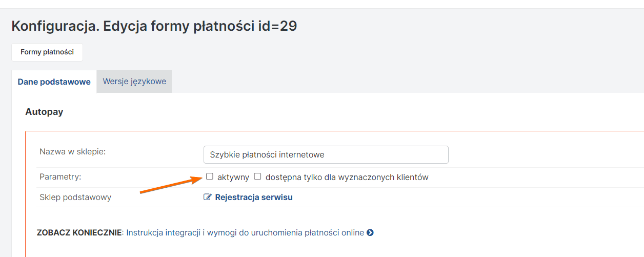The image size is (644, 257).
Task: Click the 'aktywny' checkbox label text
Action: [233, 177]
